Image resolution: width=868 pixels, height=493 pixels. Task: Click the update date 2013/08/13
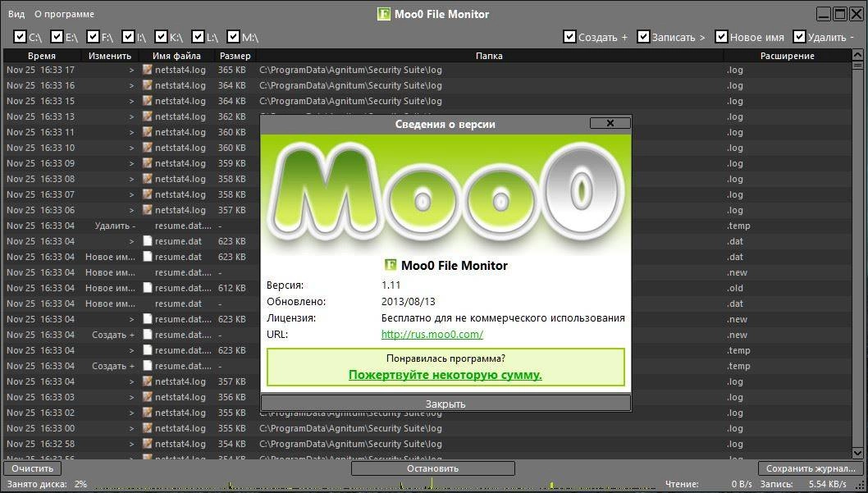click(409, 302)
